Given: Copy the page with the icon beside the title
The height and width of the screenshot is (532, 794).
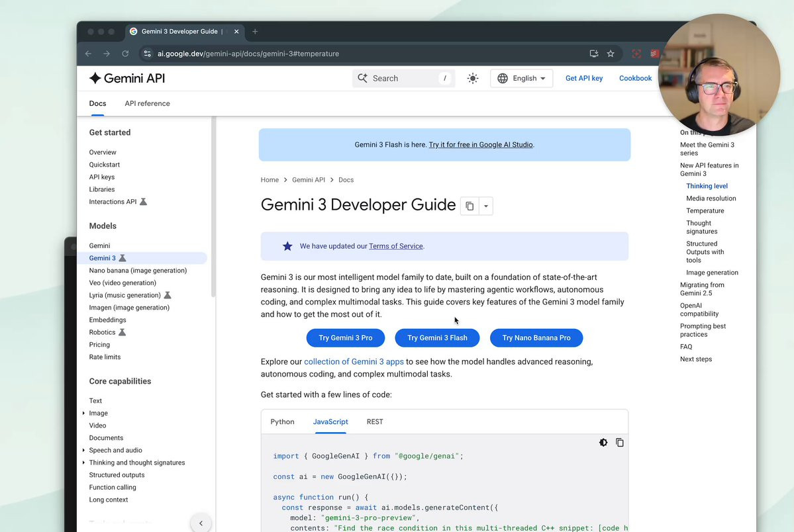Looking at the screenshot, I should (470, 206).
